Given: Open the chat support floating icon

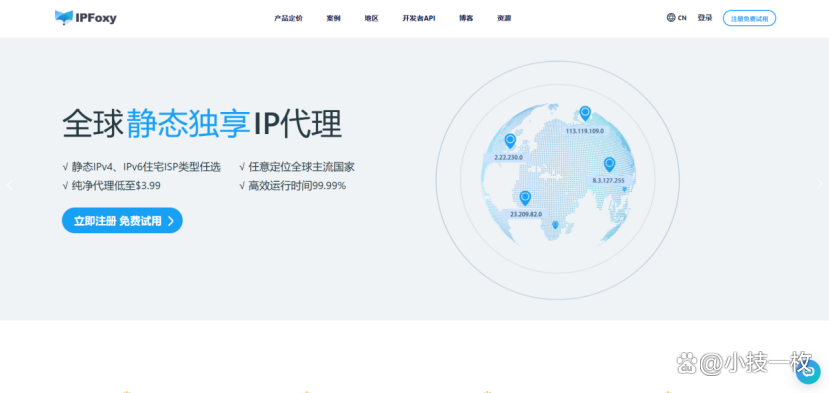Looking at the screenshot, I should point(809,371).
